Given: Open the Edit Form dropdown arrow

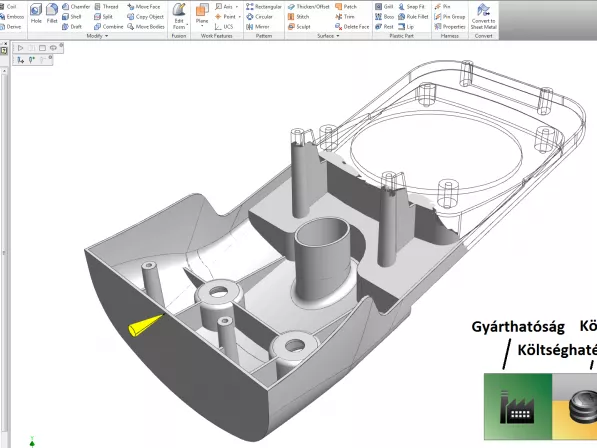Looking at the screenshot, I should click(187, 25).
